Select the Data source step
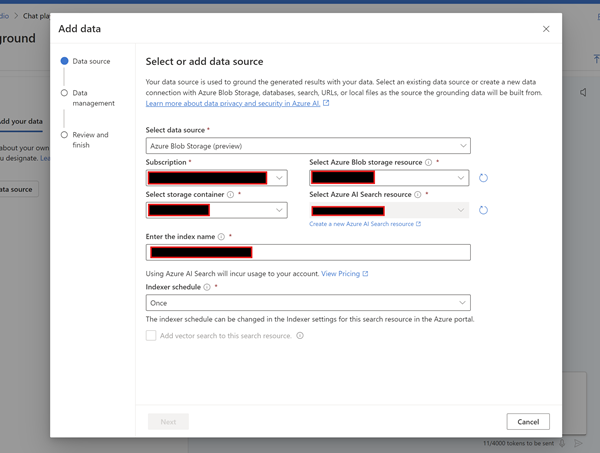This screenshot has height=453, width=600. (x=90, y=61)
